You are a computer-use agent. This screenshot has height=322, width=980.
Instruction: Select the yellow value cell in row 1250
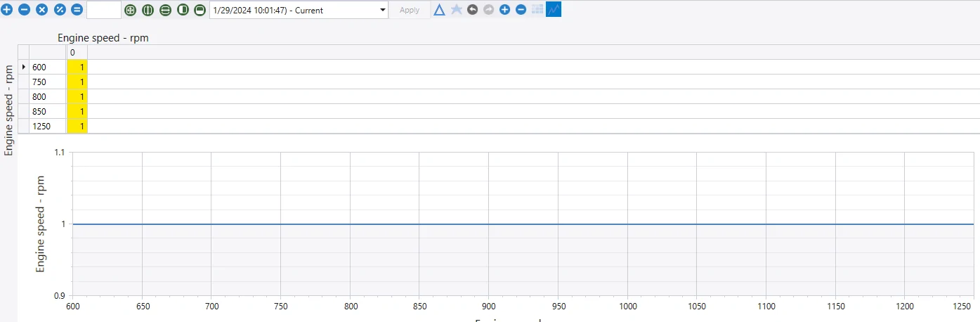pos(77,126)
